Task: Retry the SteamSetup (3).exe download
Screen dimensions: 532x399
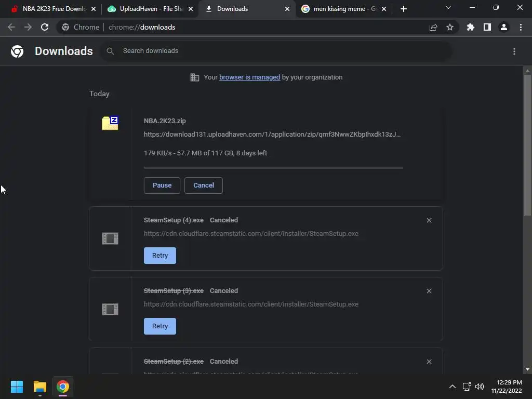Action: click(160, 326)
